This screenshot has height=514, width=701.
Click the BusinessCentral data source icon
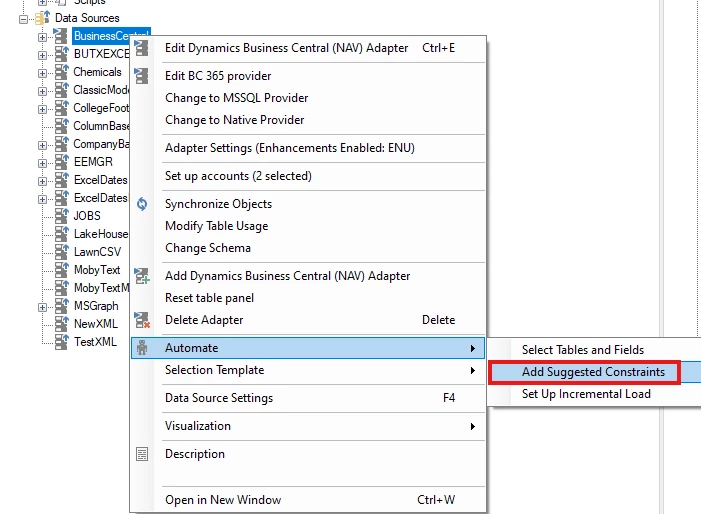[60, 36]
